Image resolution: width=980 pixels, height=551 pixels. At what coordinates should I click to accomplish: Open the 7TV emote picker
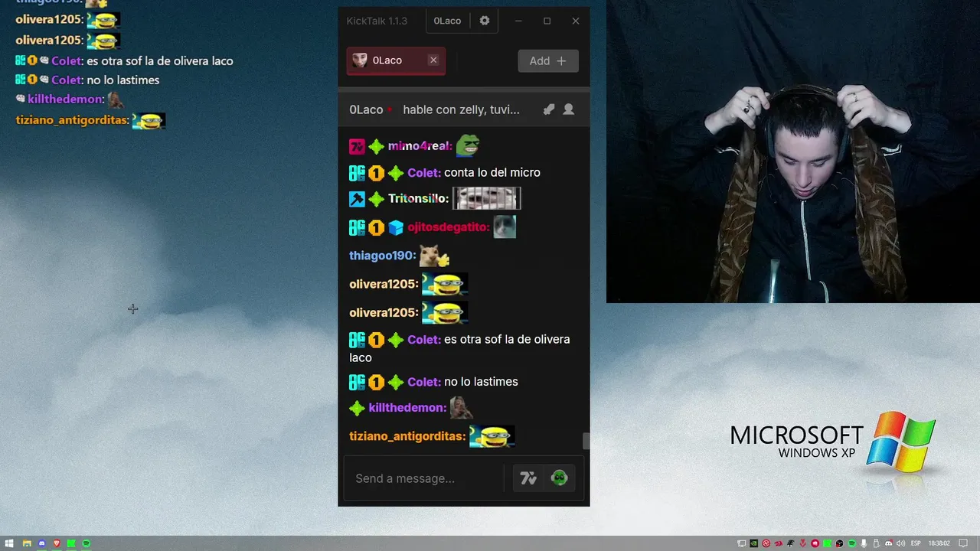click(528, 478)
